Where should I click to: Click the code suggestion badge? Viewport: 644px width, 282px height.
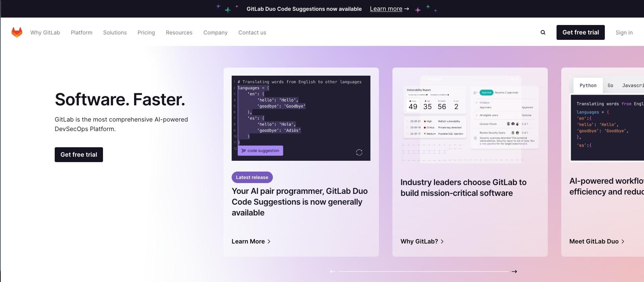[x=260, y=151]
